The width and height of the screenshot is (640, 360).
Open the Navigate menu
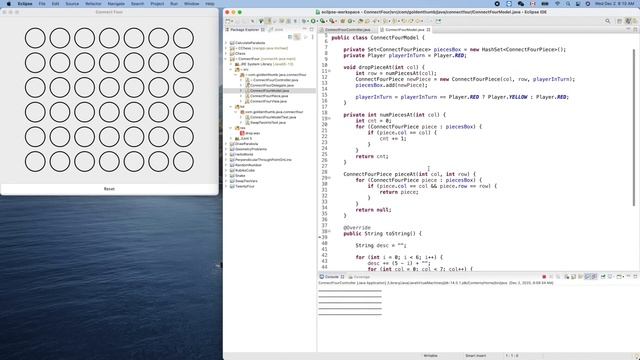click(x=116, y=4)
